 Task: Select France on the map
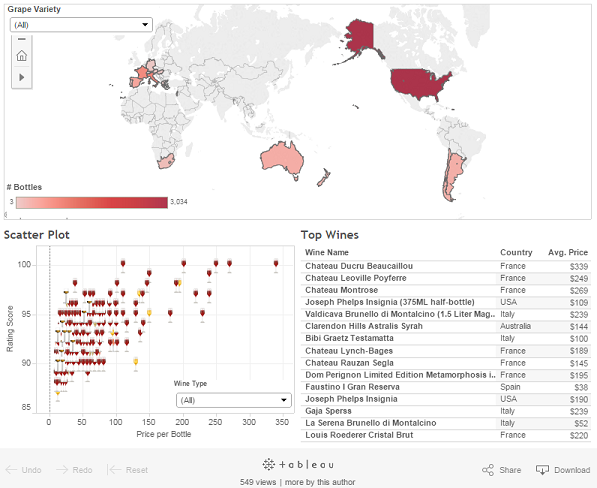pos(142,72)
